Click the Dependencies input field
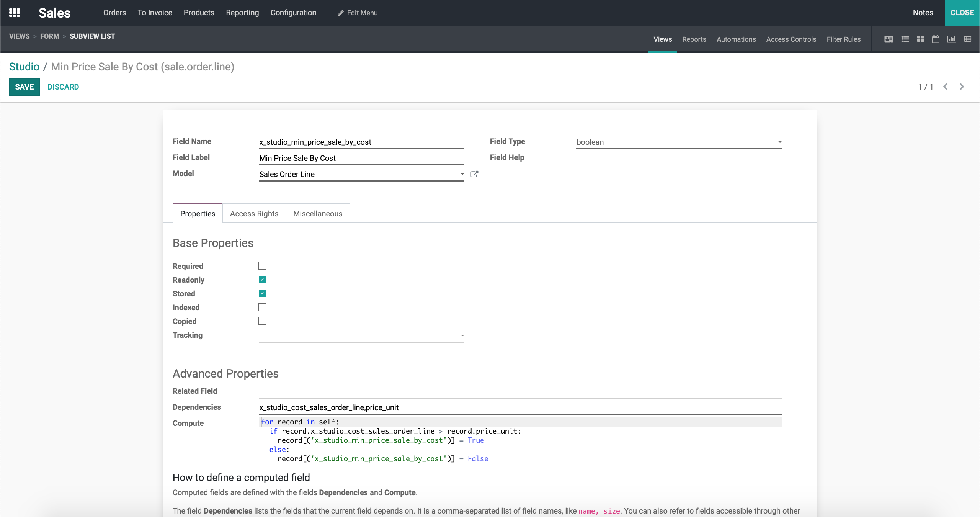Viewport: 980px width, 517px height. tap(519, 407)
